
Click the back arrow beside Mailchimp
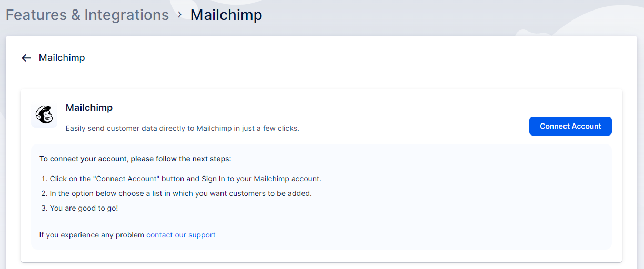point(26,58)
